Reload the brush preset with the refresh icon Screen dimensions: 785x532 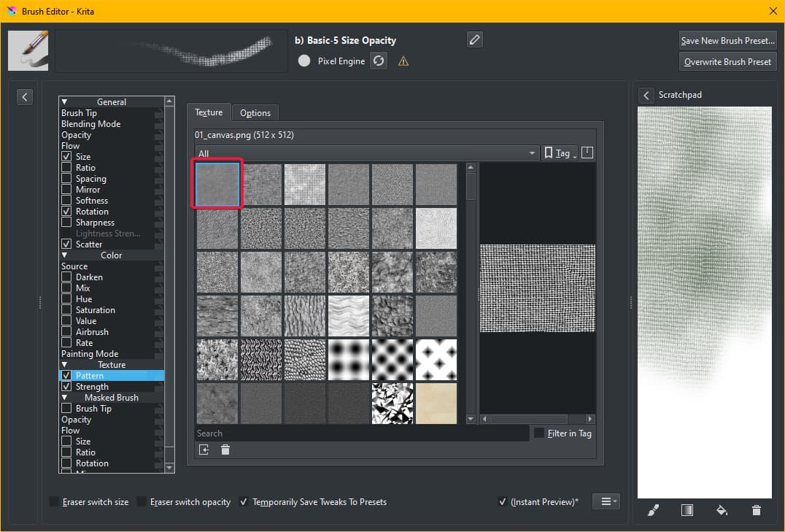coord(378,61)
